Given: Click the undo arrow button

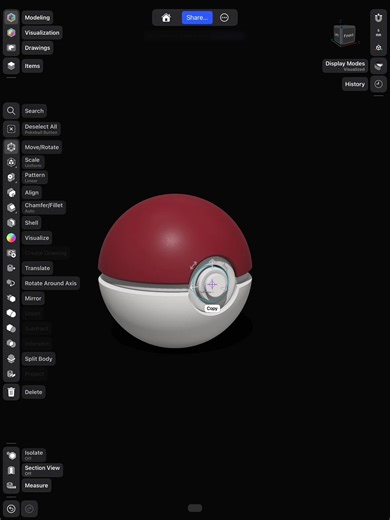Looking at the screenshot, I should (x=11, y=509).
